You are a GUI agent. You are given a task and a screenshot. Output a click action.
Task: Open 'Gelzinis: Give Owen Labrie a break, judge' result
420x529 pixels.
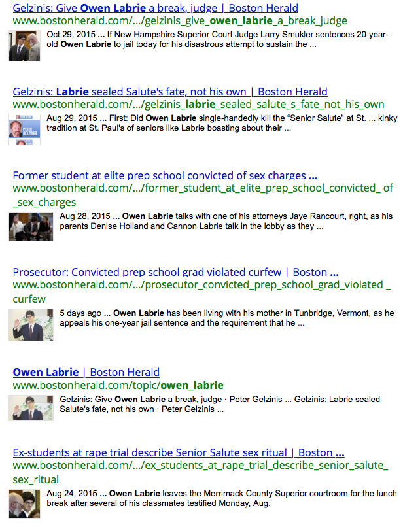coord(155,9)
